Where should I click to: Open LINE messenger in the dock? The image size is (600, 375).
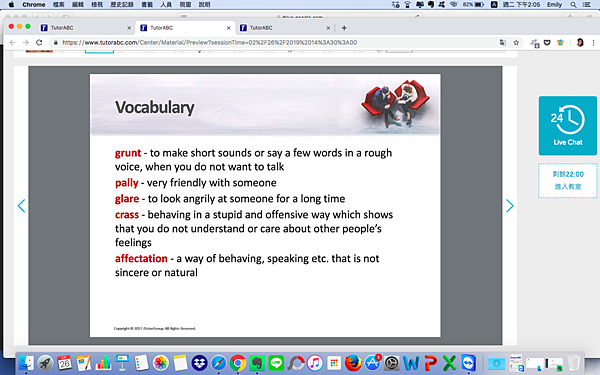[276, 363]
